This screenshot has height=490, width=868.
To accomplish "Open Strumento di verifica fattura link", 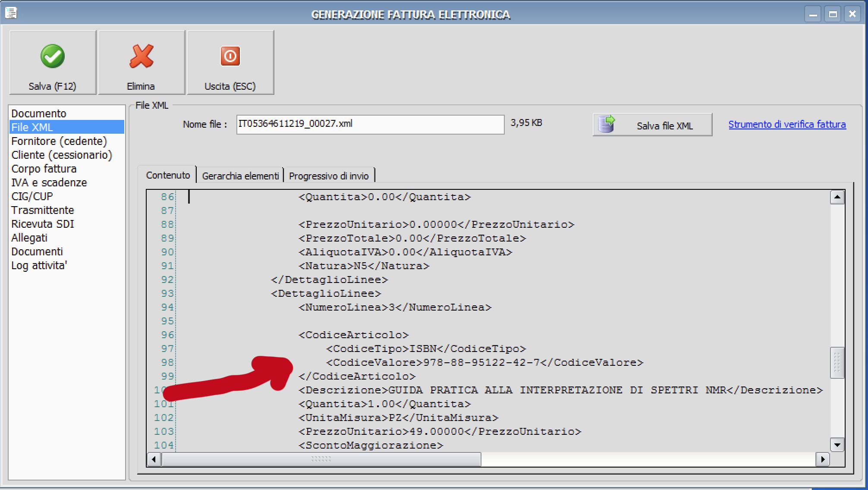I will point(787,125).
